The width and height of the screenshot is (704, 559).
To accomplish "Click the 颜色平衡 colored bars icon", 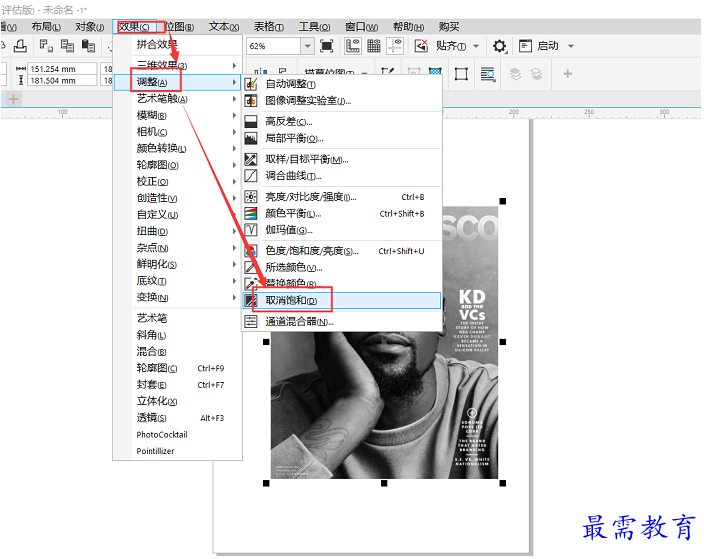I will pos(251,213).
